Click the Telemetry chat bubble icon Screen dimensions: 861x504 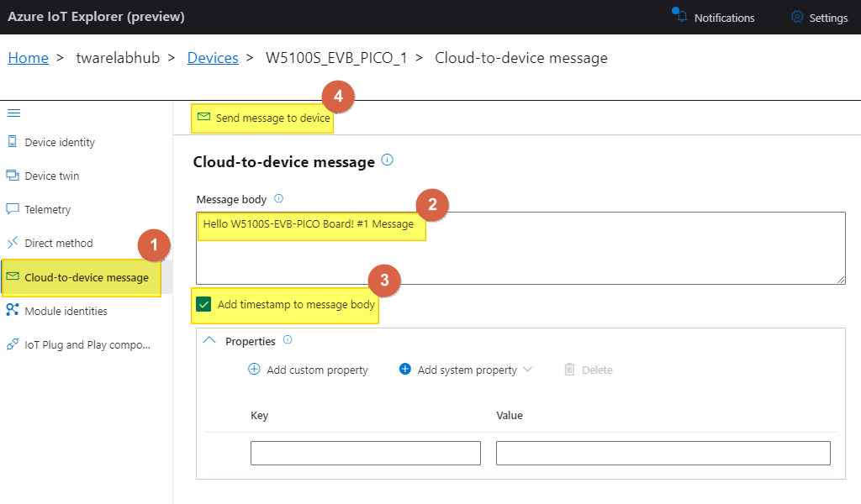pos(12,209)
